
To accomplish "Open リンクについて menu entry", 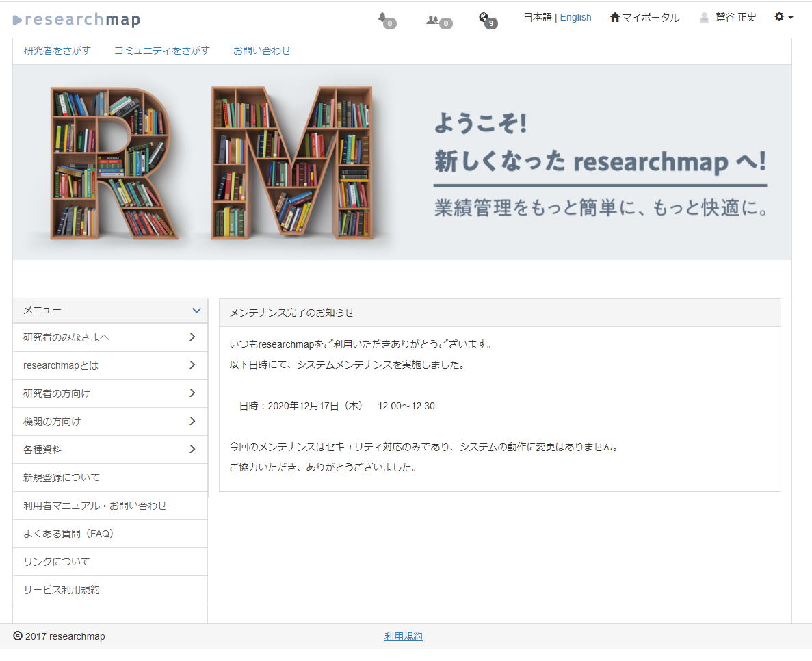I will click(109, 562).
